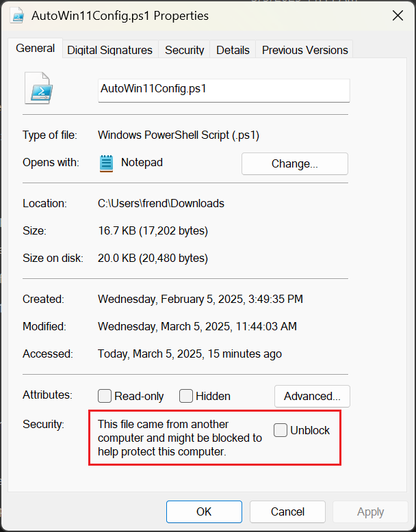Confirm with the OK button
Viewport: 416px width, 532px height.
pyautogui.click(x=204, y=511)
